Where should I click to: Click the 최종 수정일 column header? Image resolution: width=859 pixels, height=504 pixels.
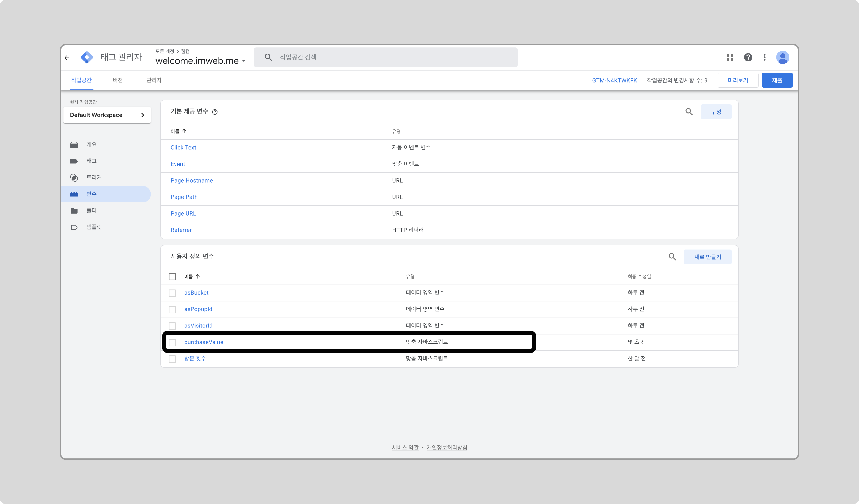point(639,276)
